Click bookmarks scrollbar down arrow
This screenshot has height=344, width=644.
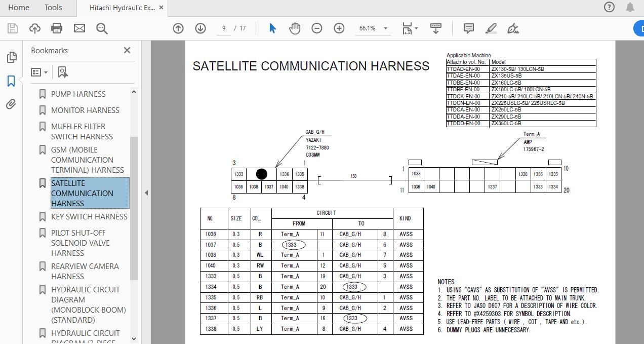134,338
